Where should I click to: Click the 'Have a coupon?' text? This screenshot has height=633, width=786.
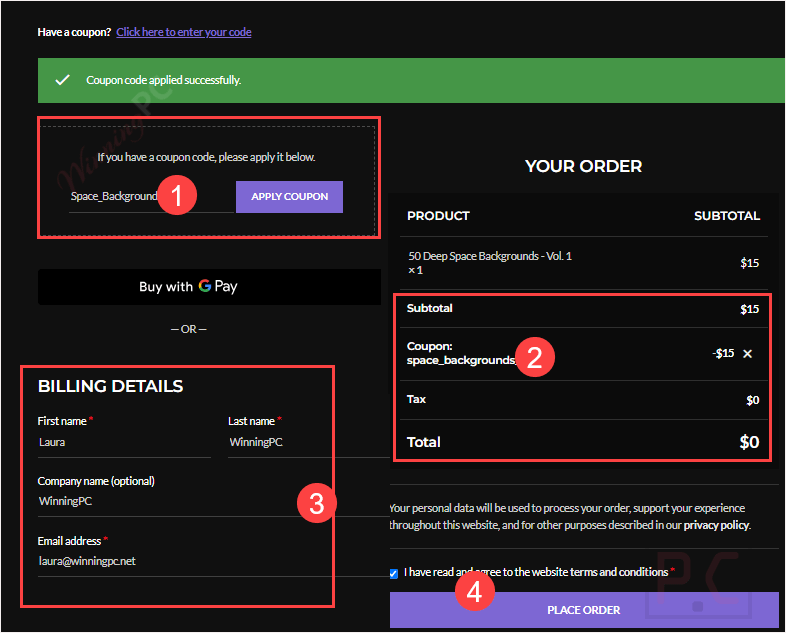tap(74, 32)
